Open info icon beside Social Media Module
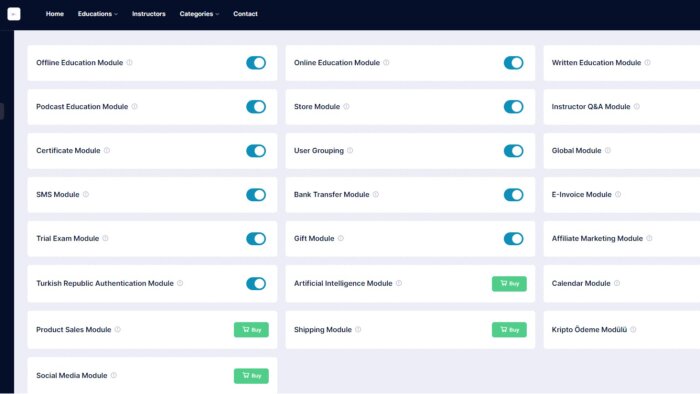The width and height of the screenshot is (700, 394). click(x=113, y=375)
